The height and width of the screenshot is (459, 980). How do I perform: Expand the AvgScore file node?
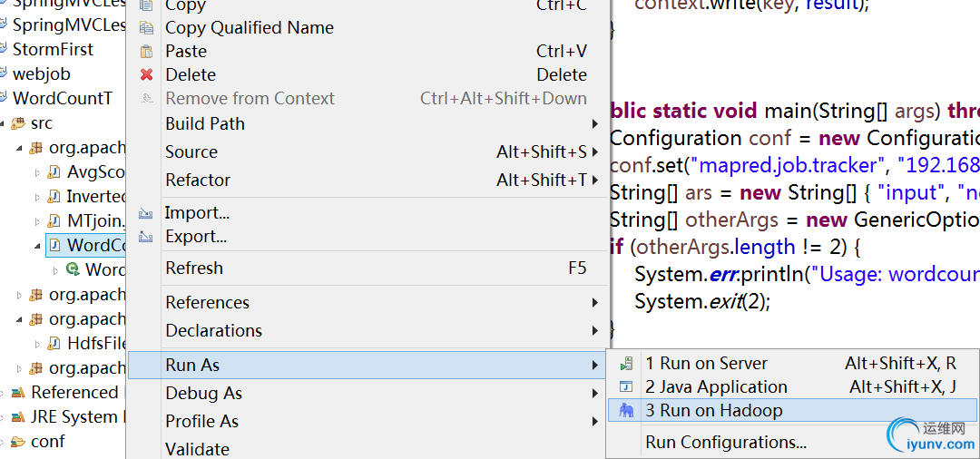[37, 172]
